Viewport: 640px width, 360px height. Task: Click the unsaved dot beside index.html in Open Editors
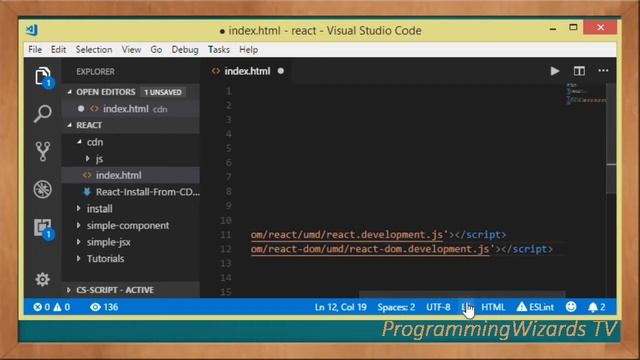click(81, 109)
